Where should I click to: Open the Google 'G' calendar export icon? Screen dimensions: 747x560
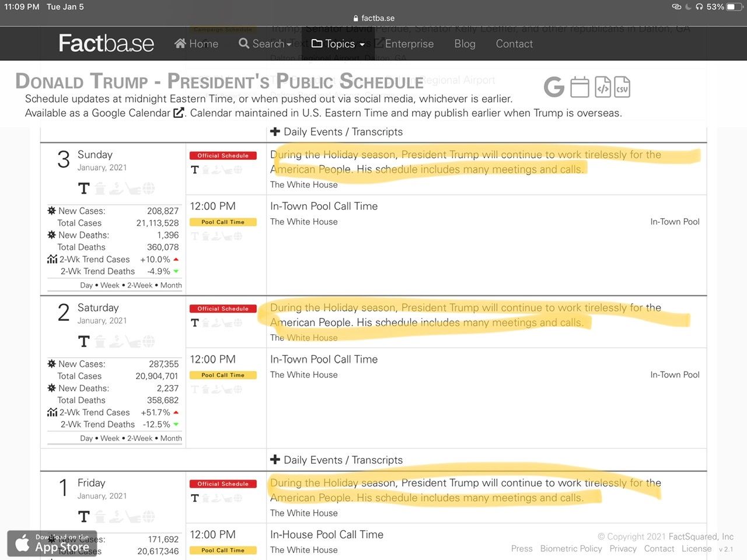pyautogui.click(x=554, y=87)
